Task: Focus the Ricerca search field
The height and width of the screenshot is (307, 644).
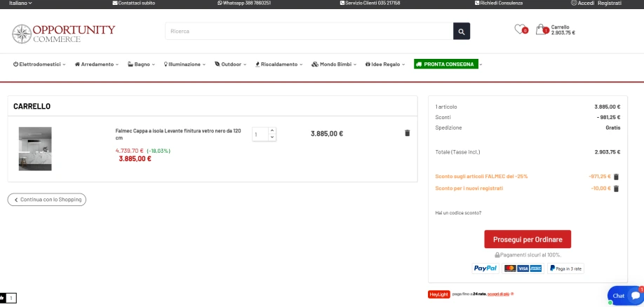Action: click(309, 32)
